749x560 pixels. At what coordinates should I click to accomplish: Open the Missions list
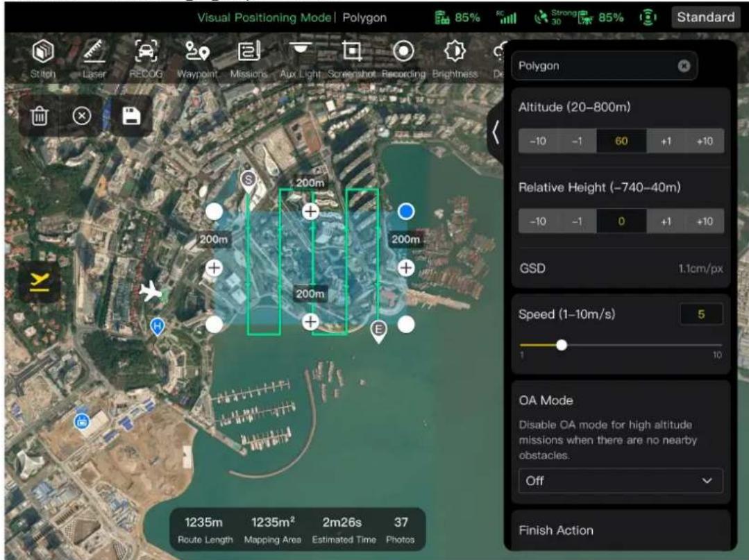(249, 58)
